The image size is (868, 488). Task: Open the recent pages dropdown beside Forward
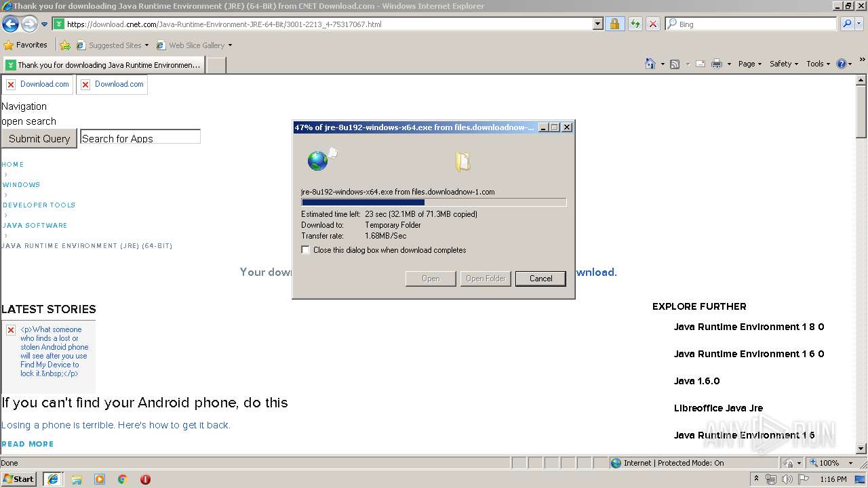[x=45, y=24]
